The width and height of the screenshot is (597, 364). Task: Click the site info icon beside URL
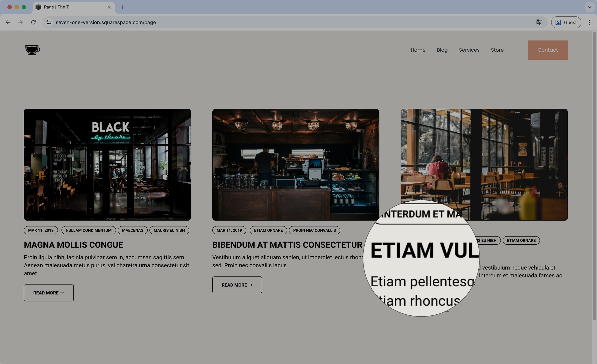pos(49,22)
